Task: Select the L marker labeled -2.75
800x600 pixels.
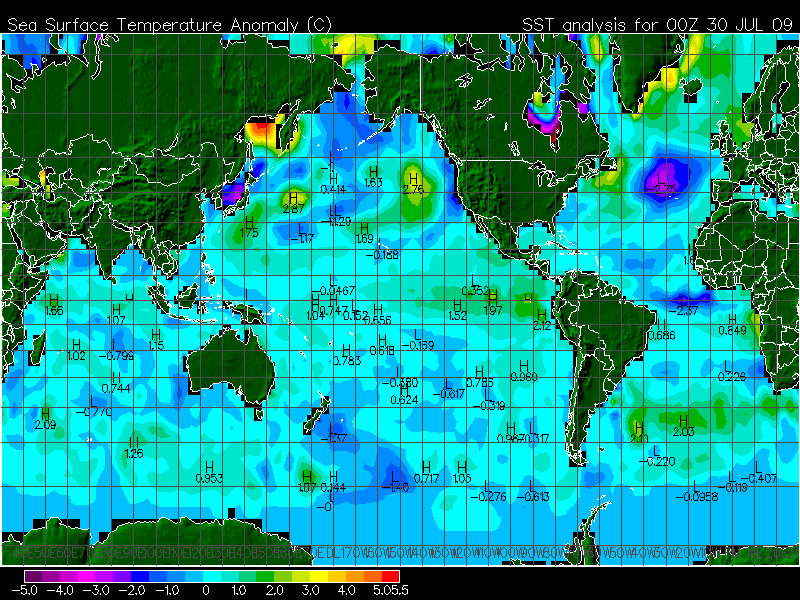Action: [664, 176]
